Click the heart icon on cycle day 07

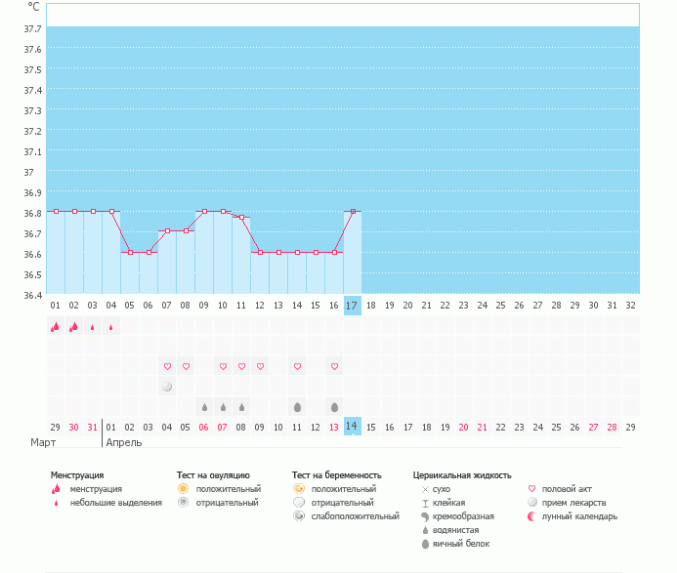(x=167, y=367)
